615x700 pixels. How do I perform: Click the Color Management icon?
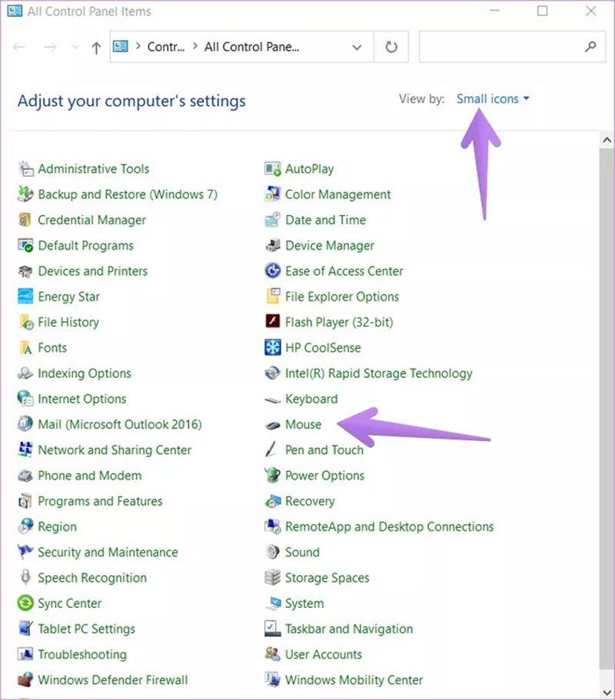[272, 194]
